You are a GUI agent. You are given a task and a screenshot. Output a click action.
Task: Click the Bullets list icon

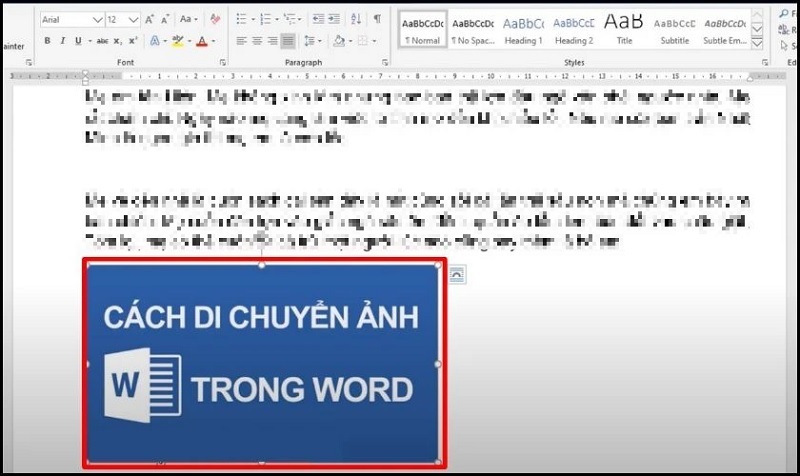pos(241,19)
